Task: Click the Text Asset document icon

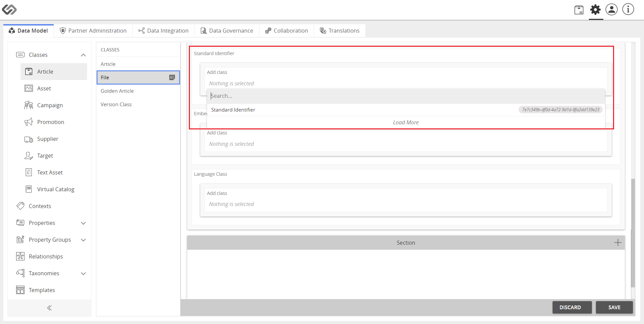Action: coord(29,172)
